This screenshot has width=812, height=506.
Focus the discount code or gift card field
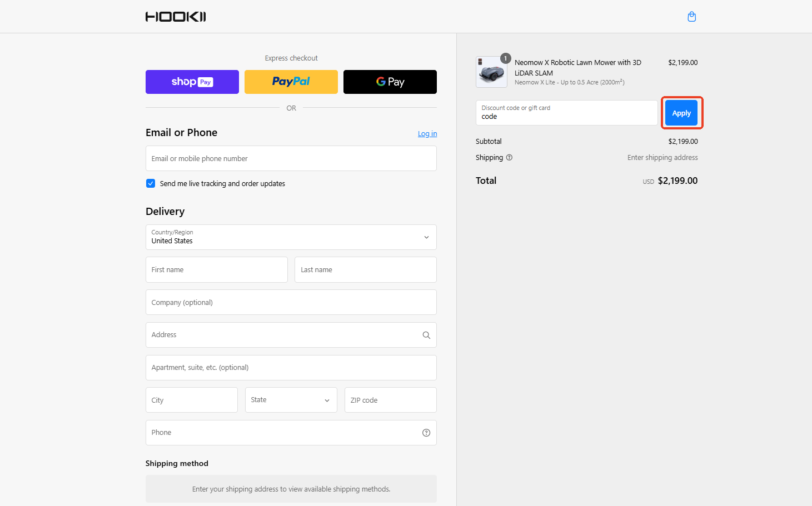567,113
